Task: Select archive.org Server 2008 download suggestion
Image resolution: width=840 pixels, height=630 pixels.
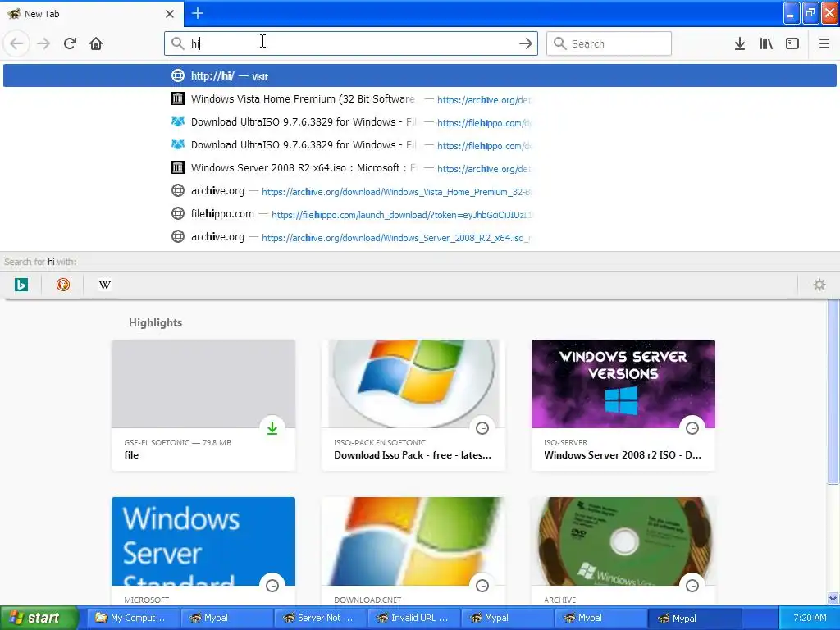Action: click(x=419, y=237)
